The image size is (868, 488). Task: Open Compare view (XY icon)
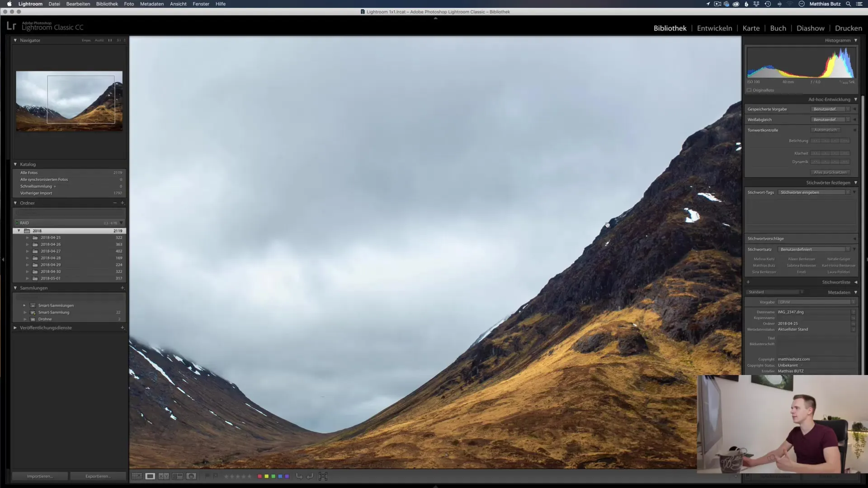tap(164, 476)
